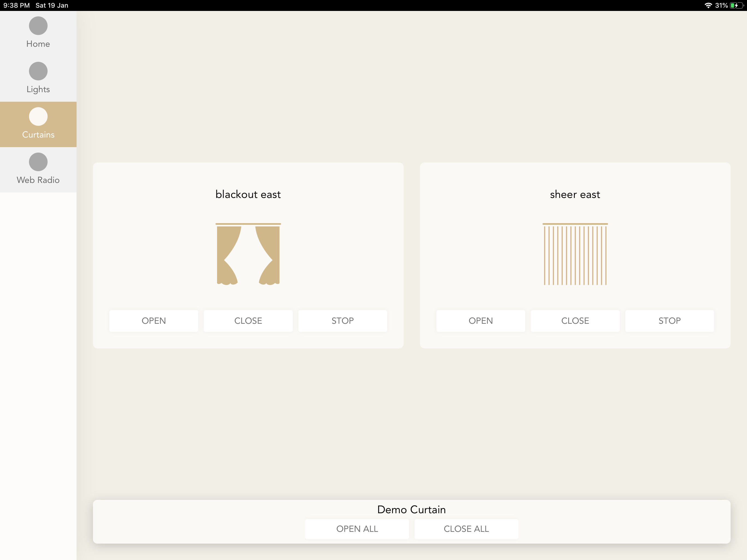Tap the Wi-Fi status icon
The height and width of the screenshot is (560, 747).
708,5
